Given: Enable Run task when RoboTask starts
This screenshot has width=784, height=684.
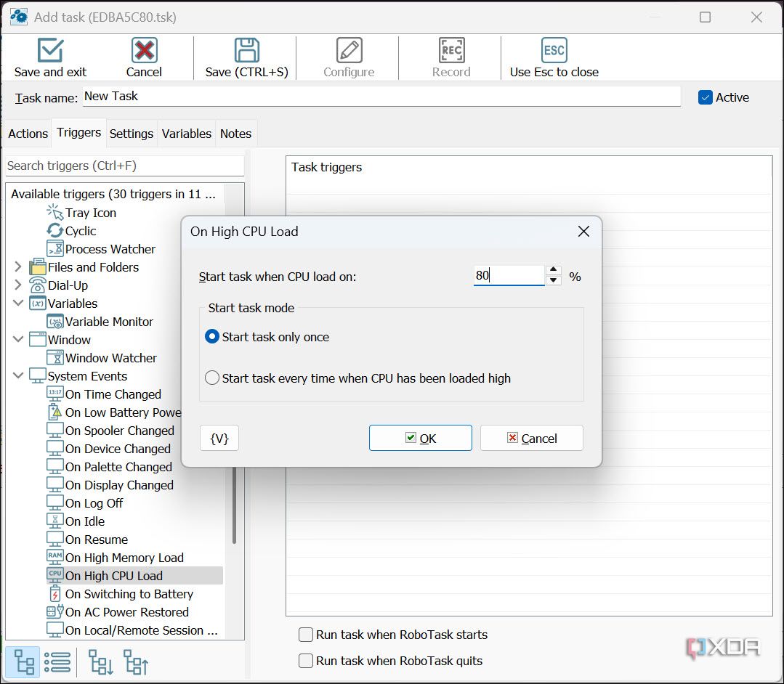Looking at the screenshot, I should 305,635.
